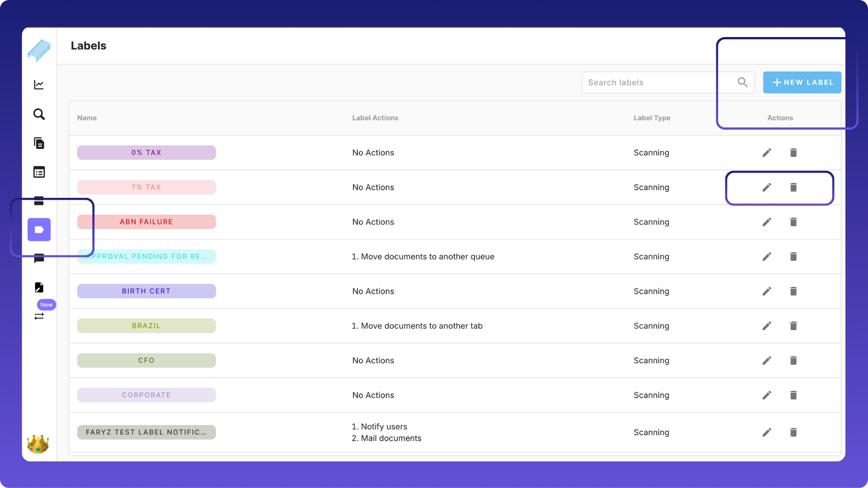This screenshot has width=868, height=488.
Task: Open the chat messages sidebar icon
Action: click(x=39, y=258)
